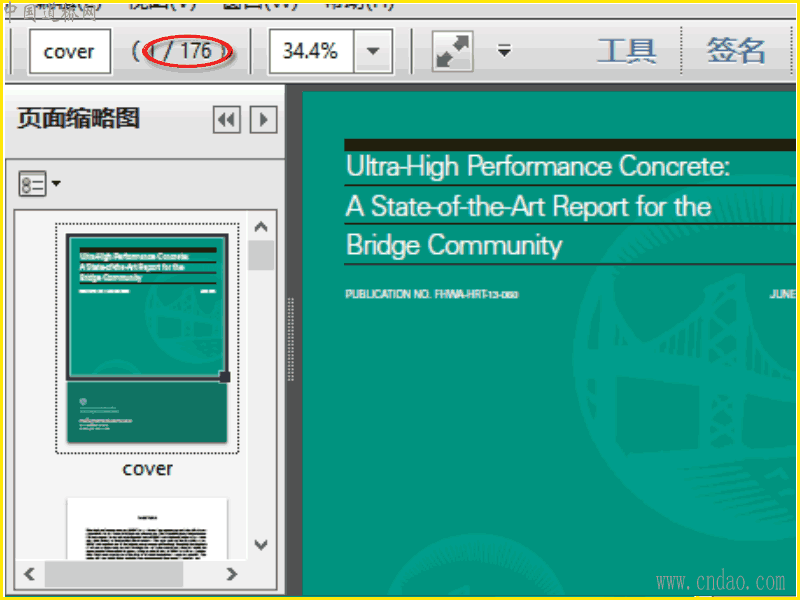Click the horizontal scroll right arrow
800x600 pixels.
point(232,574)
